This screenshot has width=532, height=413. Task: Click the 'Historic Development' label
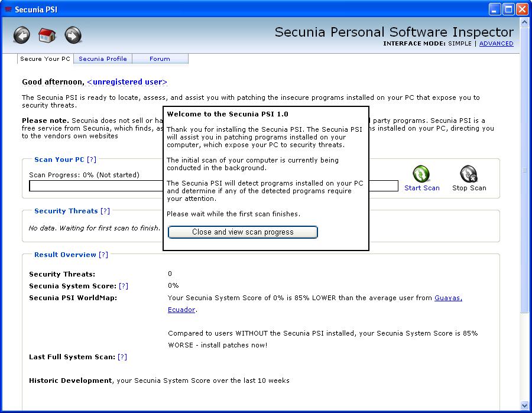coord(70,381)
